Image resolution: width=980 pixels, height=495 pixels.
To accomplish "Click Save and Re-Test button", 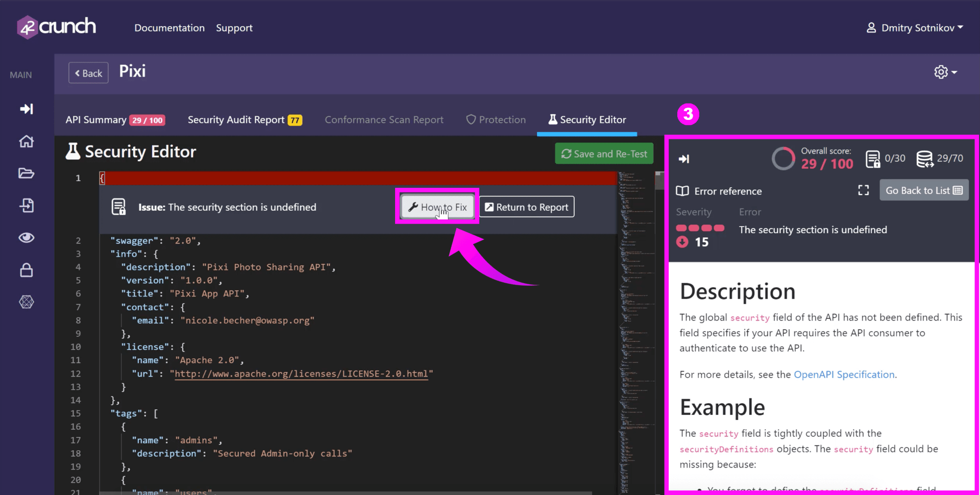I will 604,154.
